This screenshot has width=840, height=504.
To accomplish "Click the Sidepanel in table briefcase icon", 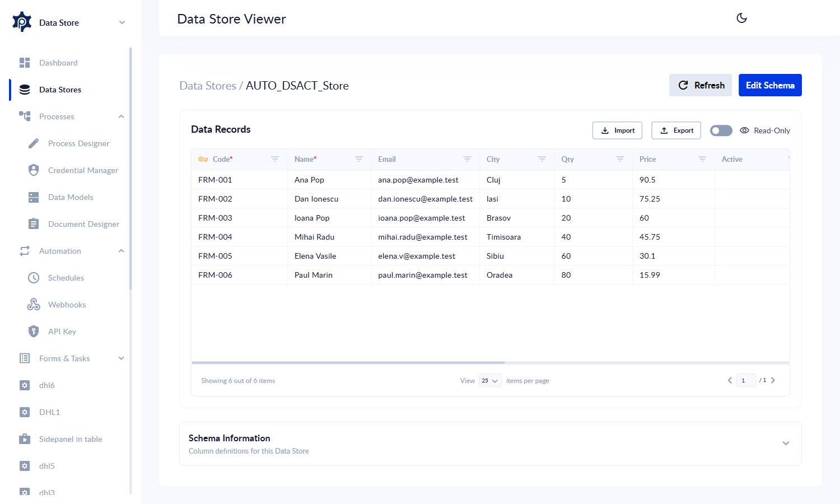I will (25, 439).
